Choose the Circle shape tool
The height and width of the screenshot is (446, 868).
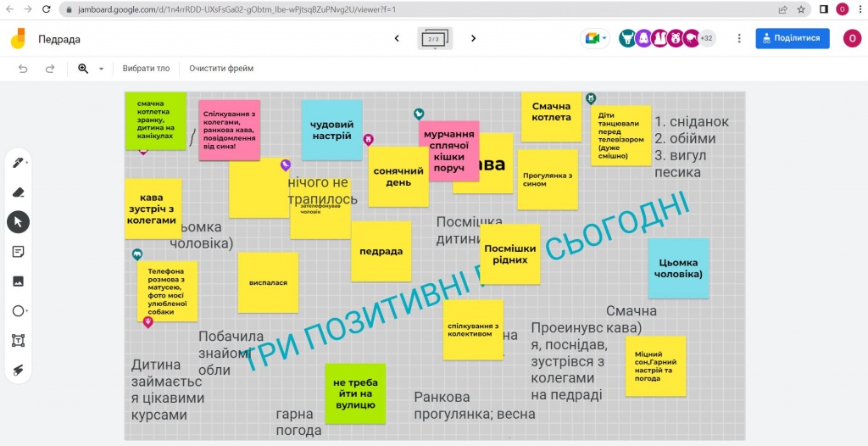pyautogui.click(x=18, y=311)
